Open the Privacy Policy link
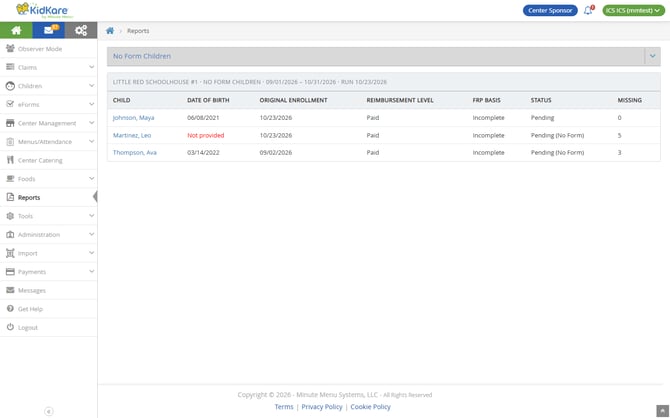670x418 pixels. pyautogui.click(x=322, y=407)
